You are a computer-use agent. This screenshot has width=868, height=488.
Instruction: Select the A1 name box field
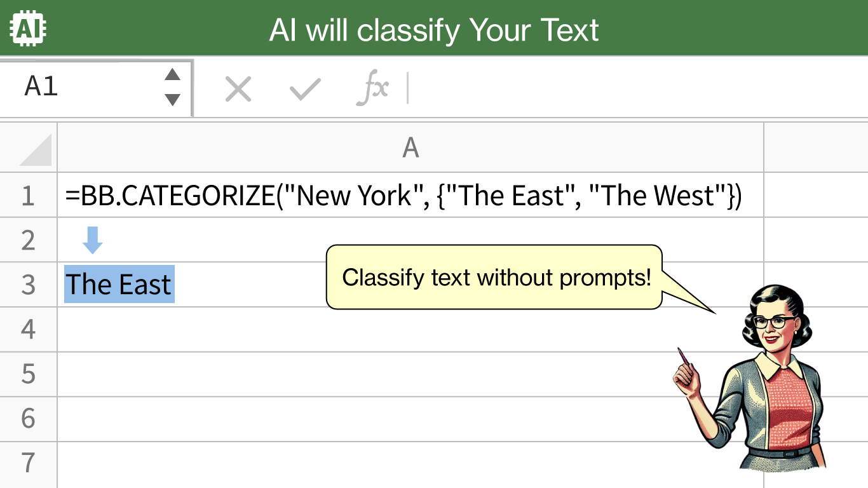96,87
